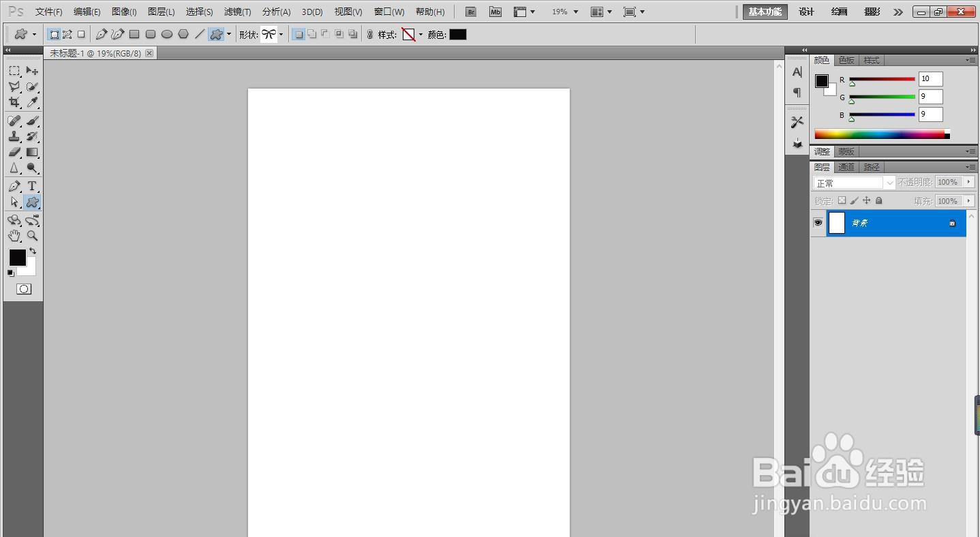Select the Hand tool

point(14,236)
